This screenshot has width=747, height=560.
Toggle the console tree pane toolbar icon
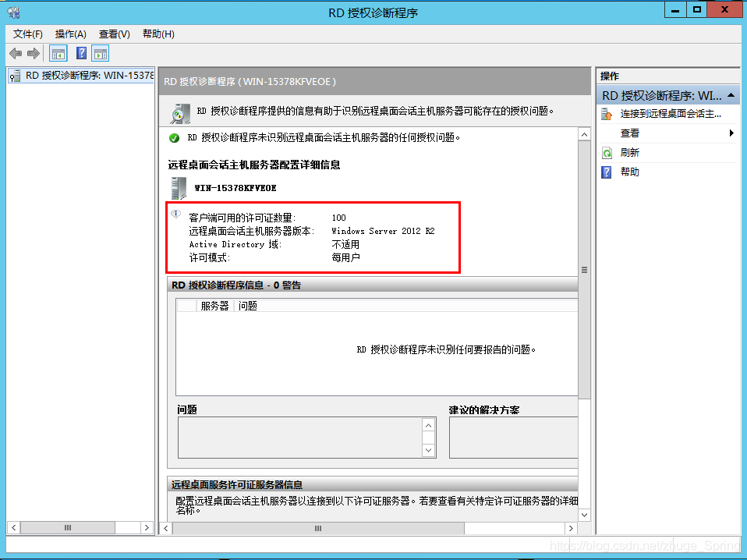(x=58, y=53)
